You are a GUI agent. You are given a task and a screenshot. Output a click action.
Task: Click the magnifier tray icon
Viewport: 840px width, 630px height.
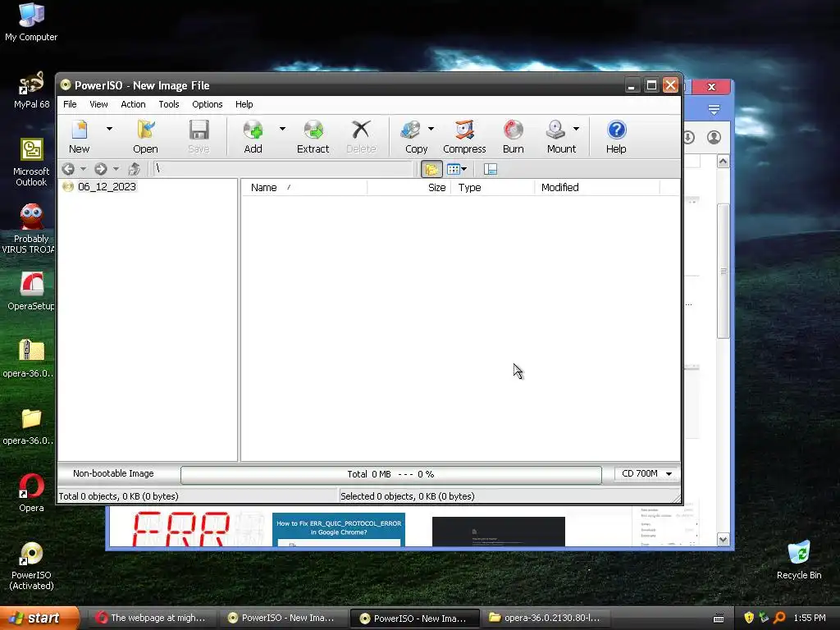coord(779,619)
